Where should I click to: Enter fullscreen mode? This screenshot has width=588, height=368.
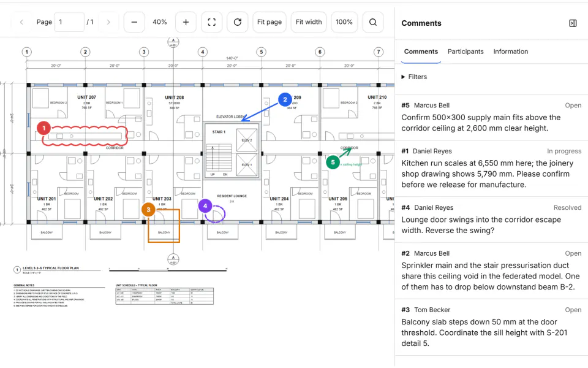tap(211, 22)
